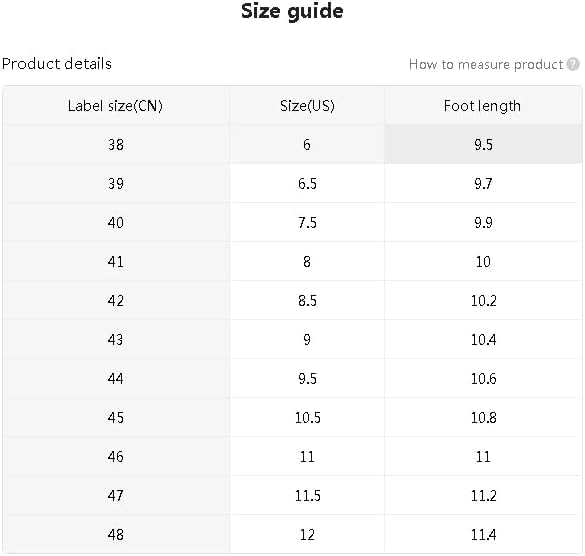Click the Foot length column header
585x556 pixels.
[483, 106]
